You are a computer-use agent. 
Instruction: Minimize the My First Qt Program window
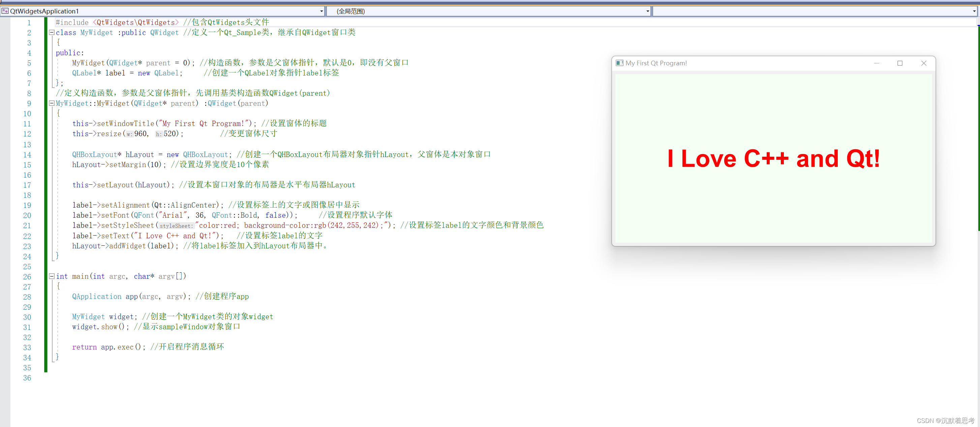pyautogui.click(x=877, y=63)
